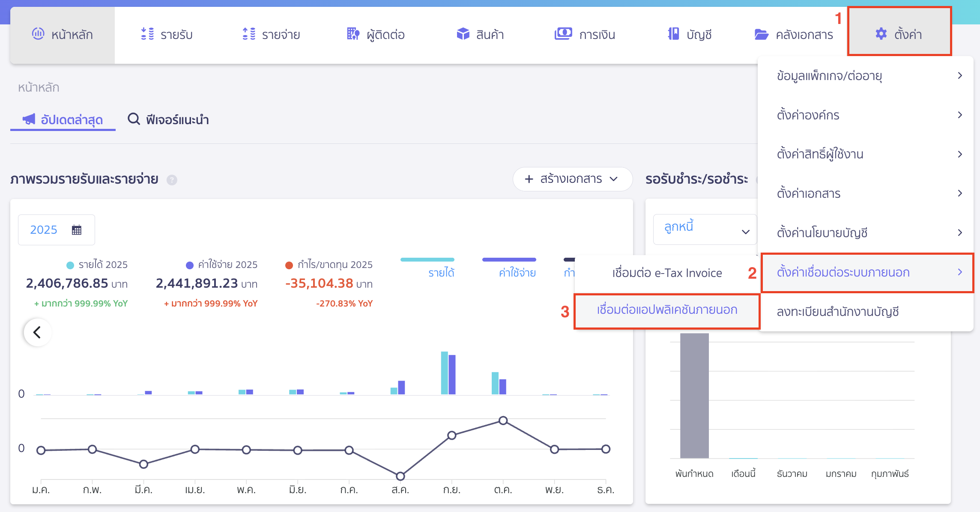The width and height of the screenshot is (980, 512).
Task: Click the calendar icon beside 2025
Action: tap(77, 230)
